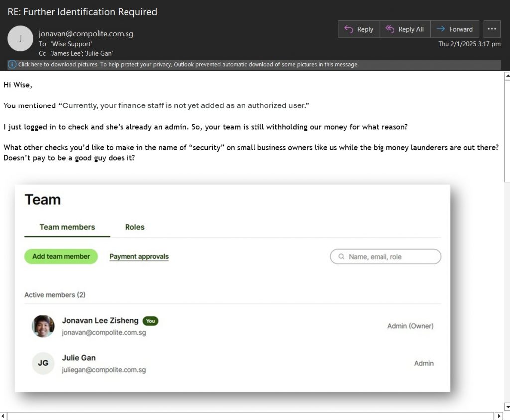
Task: Select Cc recipient 'James Lee'
Action: pos(67,53)
